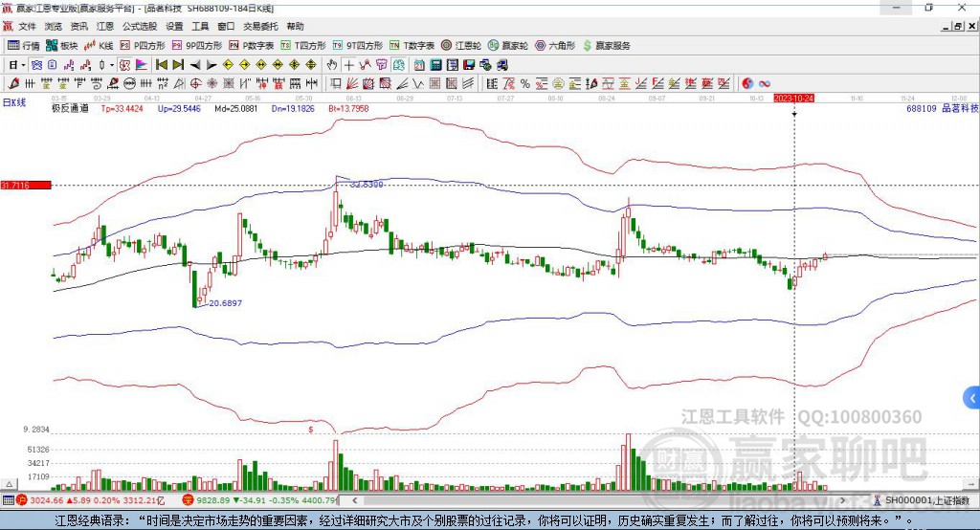
Task: Select the percent sign tool
Action: click(525, 84)
